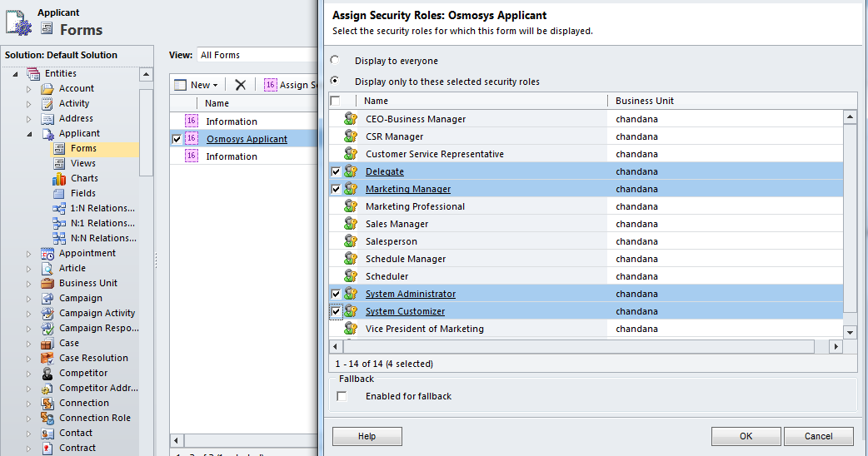
Task: Click the Competitor entity icon
Action: point(47,373)
